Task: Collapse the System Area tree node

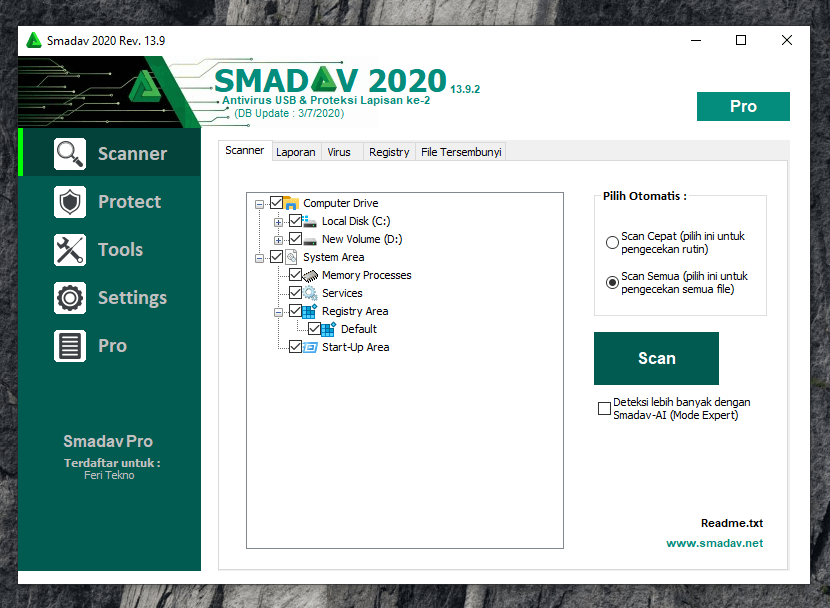Action: pyautogui.click(x=259, y=258)
